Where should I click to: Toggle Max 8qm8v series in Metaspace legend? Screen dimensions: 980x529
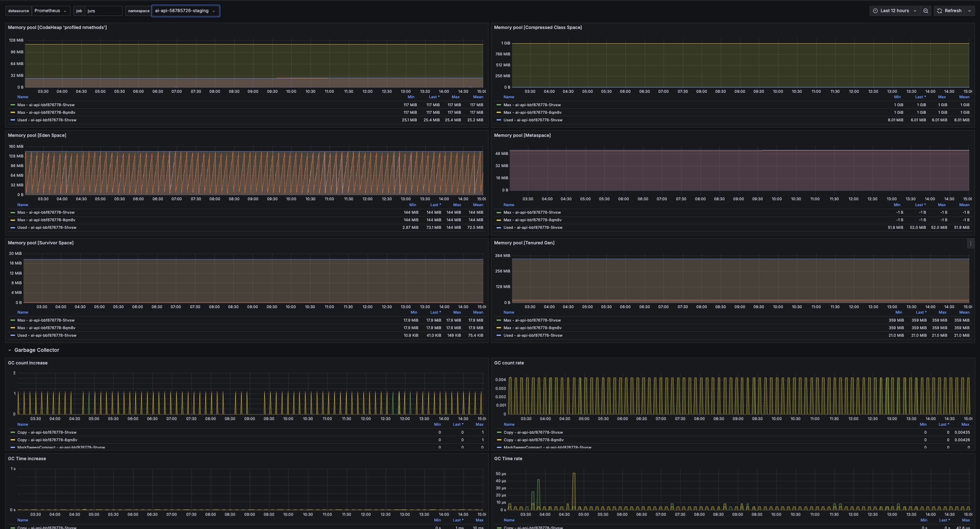(x=532, y=220)
